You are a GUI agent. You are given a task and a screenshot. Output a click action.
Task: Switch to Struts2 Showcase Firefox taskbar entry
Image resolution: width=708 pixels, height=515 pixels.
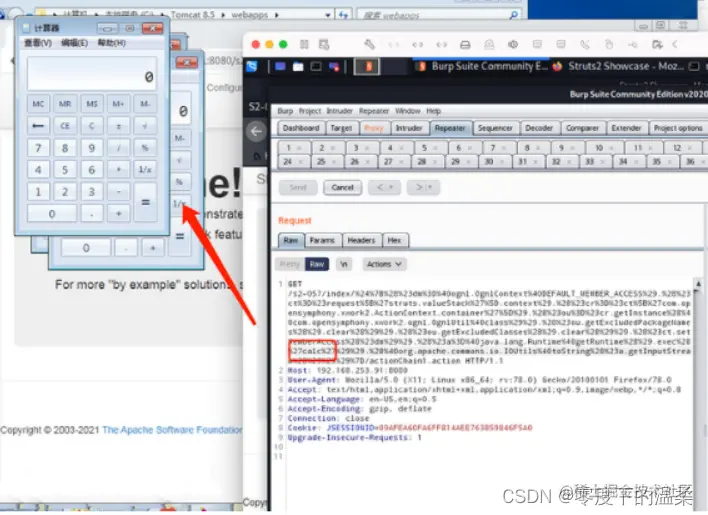pyautogui.click(x=619, y=66)
